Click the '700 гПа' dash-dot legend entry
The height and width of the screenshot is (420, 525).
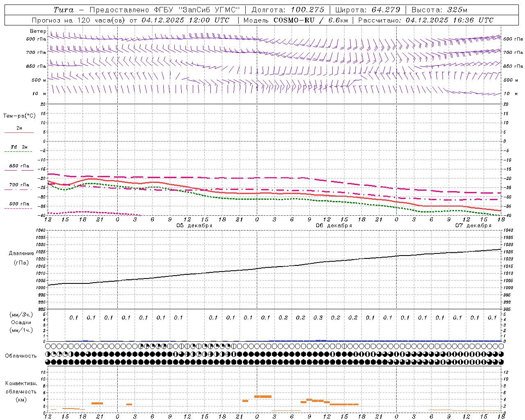click(x=19, y=185)
